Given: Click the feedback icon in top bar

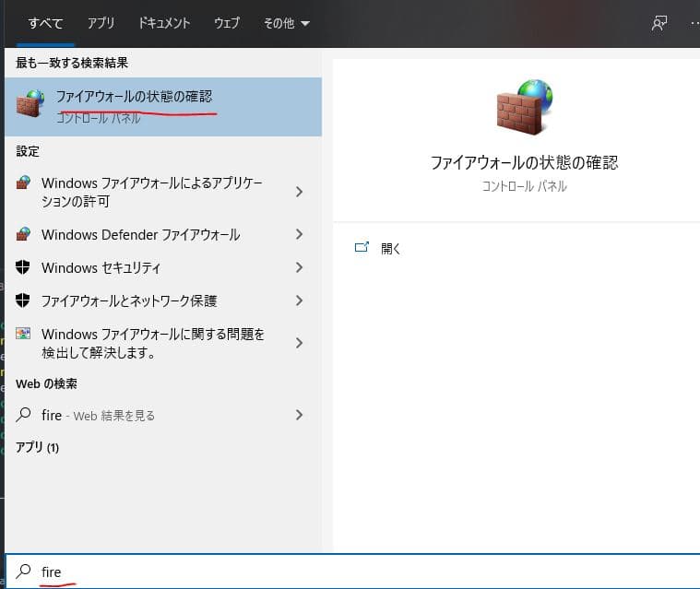Looking at the screenshot, I should [658, 24].
